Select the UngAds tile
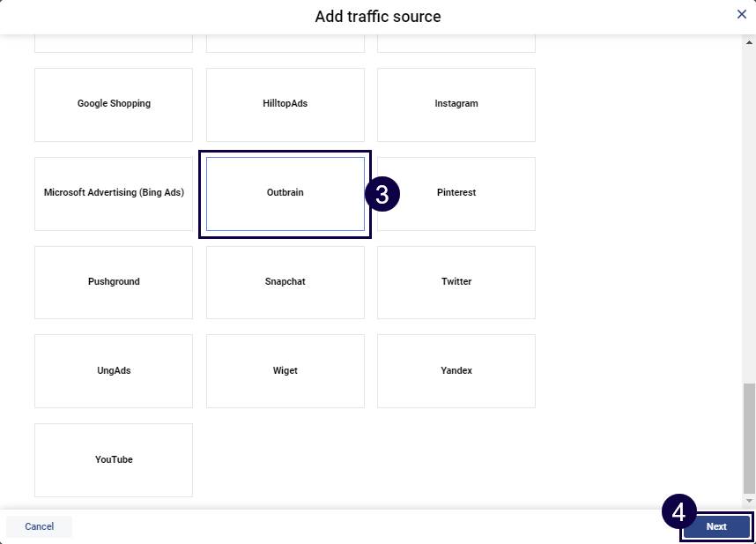Viewport: 756px width, 544px height. 114,371
